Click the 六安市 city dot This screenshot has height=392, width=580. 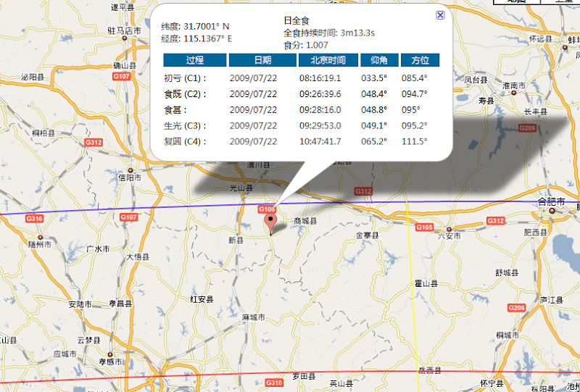click(x=449, y=229)
